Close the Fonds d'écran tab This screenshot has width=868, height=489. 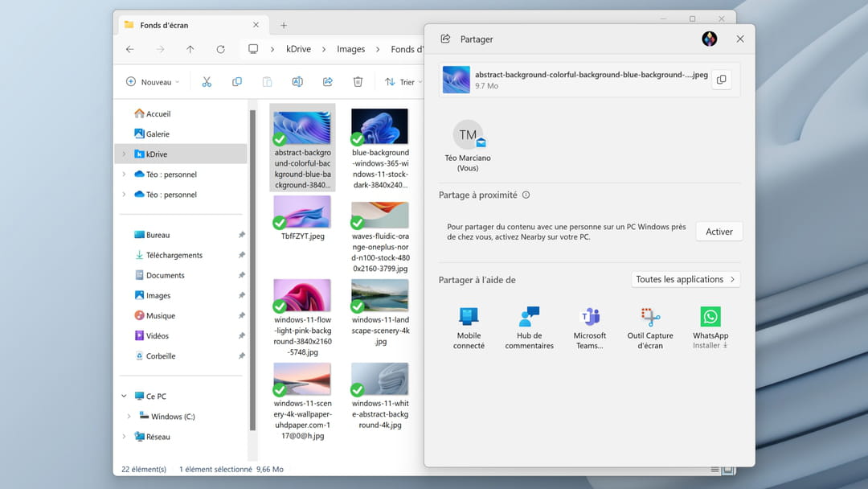[x=256, y=25]
